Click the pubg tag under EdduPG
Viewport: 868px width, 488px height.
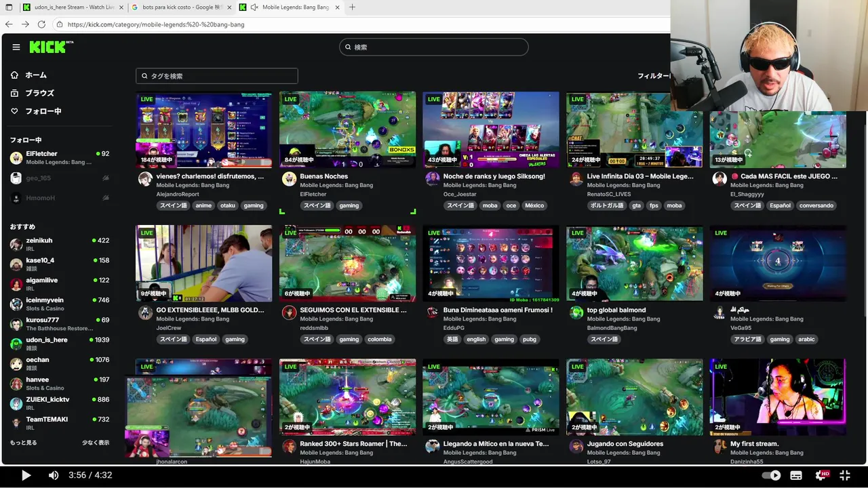point(529,340)
